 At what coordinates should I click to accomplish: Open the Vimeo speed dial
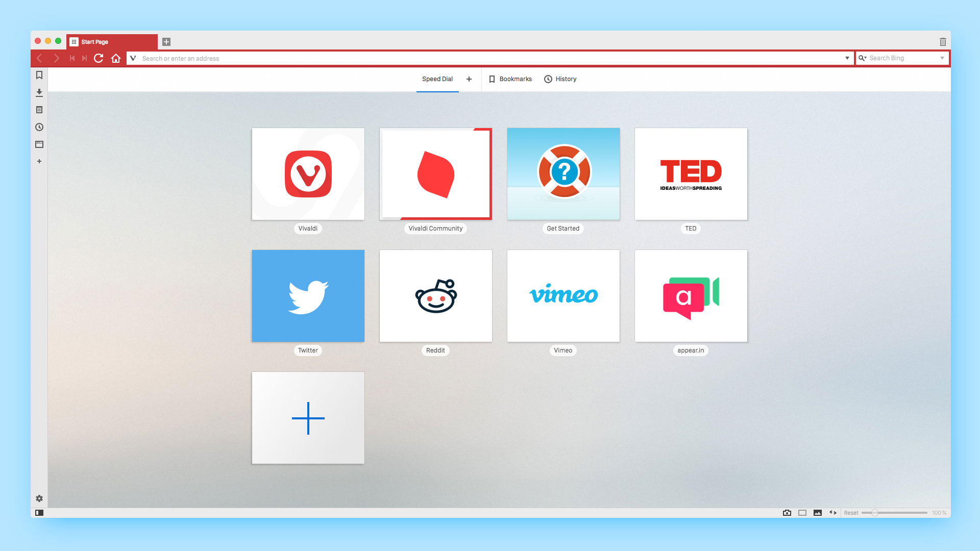click(562, 296)
